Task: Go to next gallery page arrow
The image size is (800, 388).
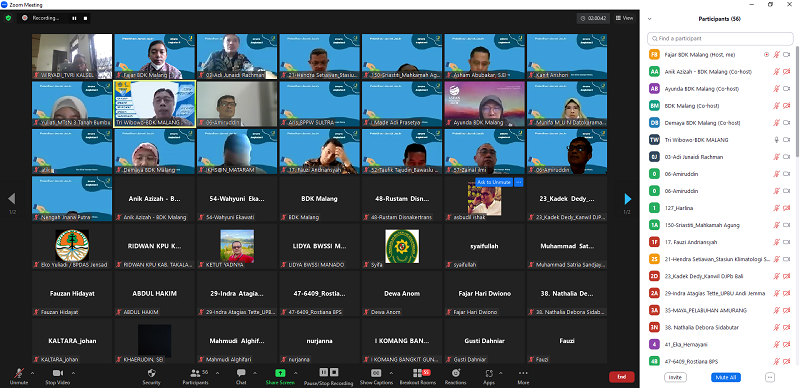Action: point(628,199)
